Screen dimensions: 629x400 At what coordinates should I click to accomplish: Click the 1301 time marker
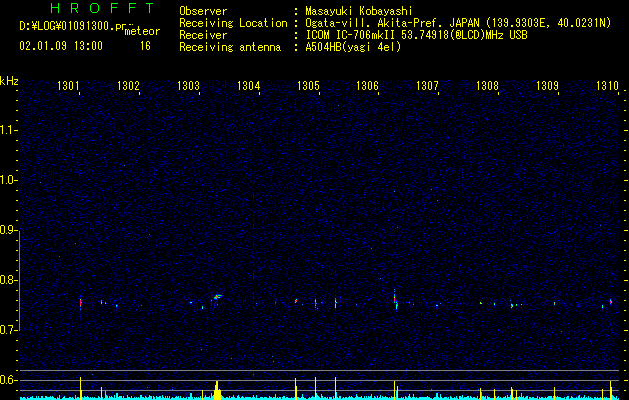(x=68, y=85)
